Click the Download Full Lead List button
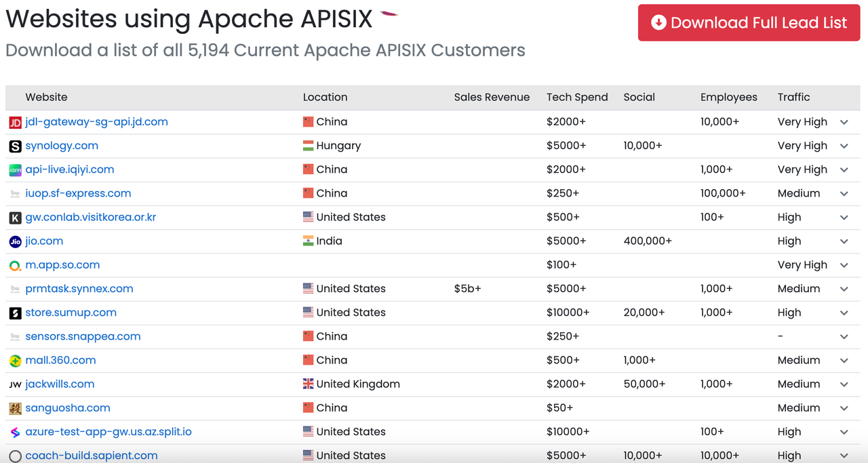868x463 pixels. point(748,22)
